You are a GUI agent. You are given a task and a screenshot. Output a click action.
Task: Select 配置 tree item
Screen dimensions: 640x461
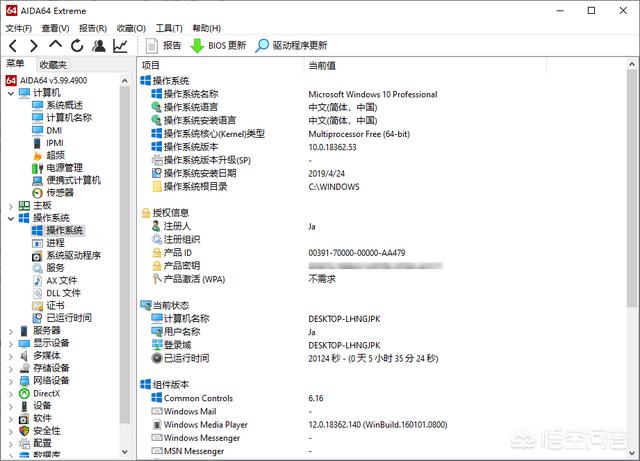(35, 443)
